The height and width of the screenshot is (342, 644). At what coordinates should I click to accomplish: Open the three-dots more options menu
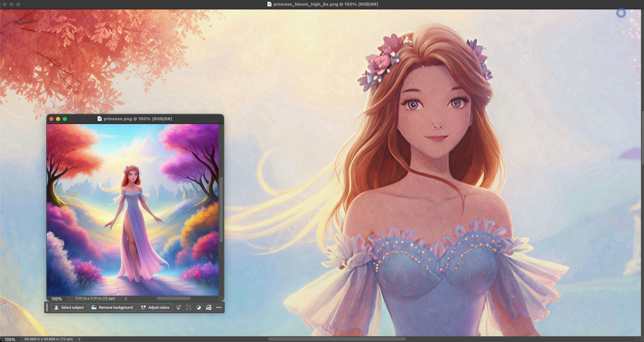219,307
